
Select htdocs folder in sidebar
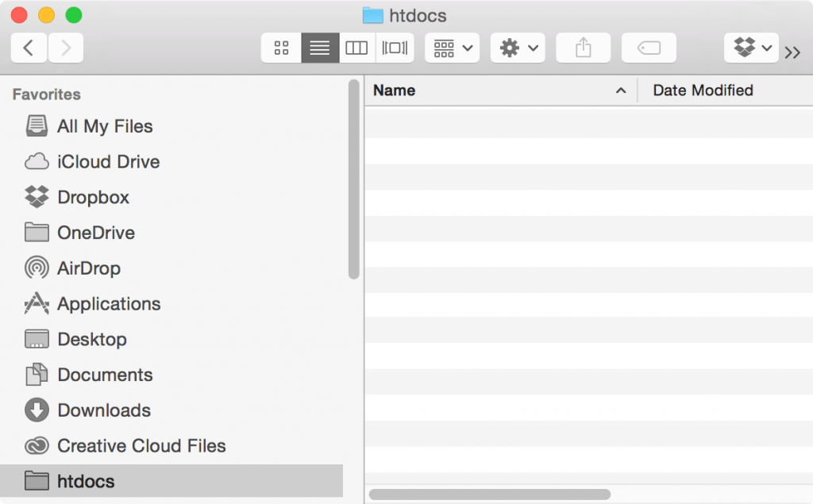[x=171, y=481]
